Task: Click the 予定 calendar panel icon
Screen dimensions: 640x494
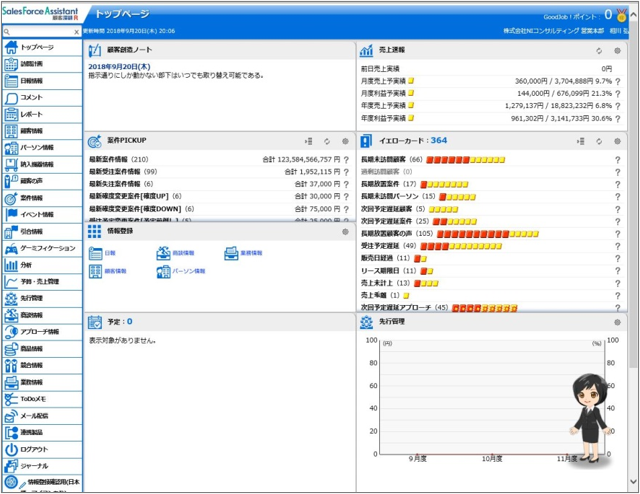Action: click(95, 322)
